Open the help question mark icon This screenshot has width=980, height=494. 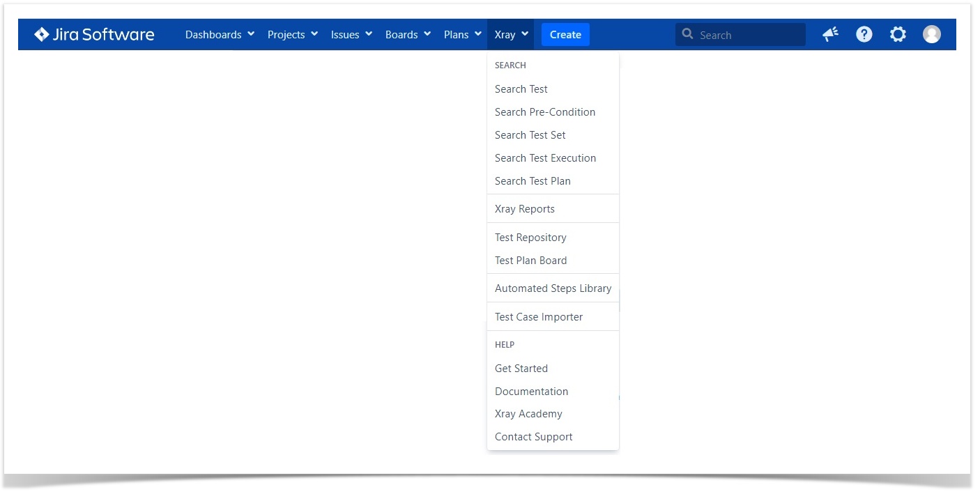tap(864, 34)
